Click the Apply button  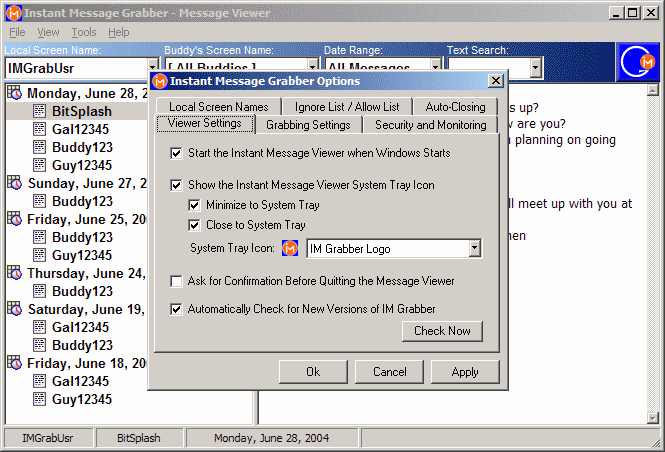[x=465, y=372]
